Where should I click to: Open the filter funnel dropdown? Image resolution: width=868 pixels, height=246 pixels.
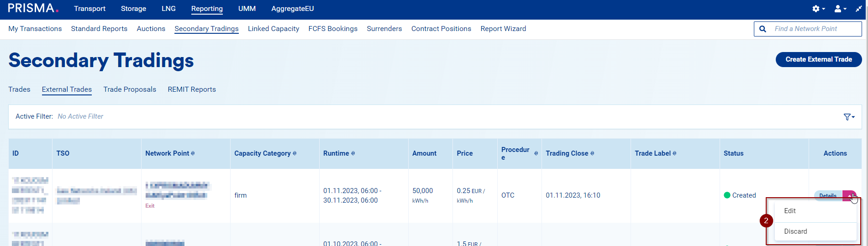[849, 117]
